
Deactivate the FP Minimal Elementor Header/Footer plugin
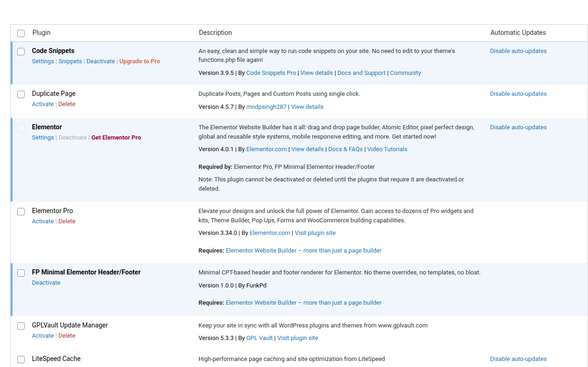tap(46, 282)
